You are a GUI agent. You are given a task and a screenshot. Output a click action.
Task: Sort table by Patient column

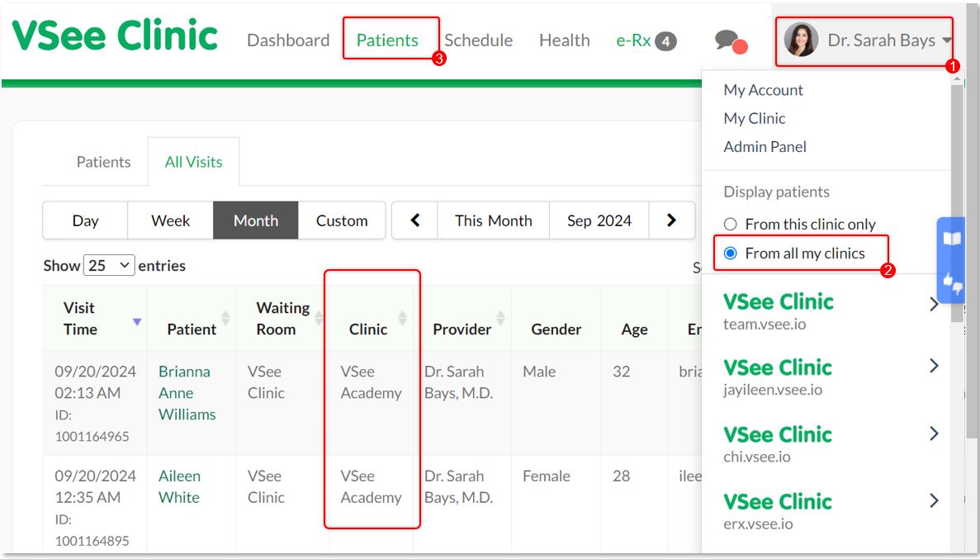coord(225,318)
